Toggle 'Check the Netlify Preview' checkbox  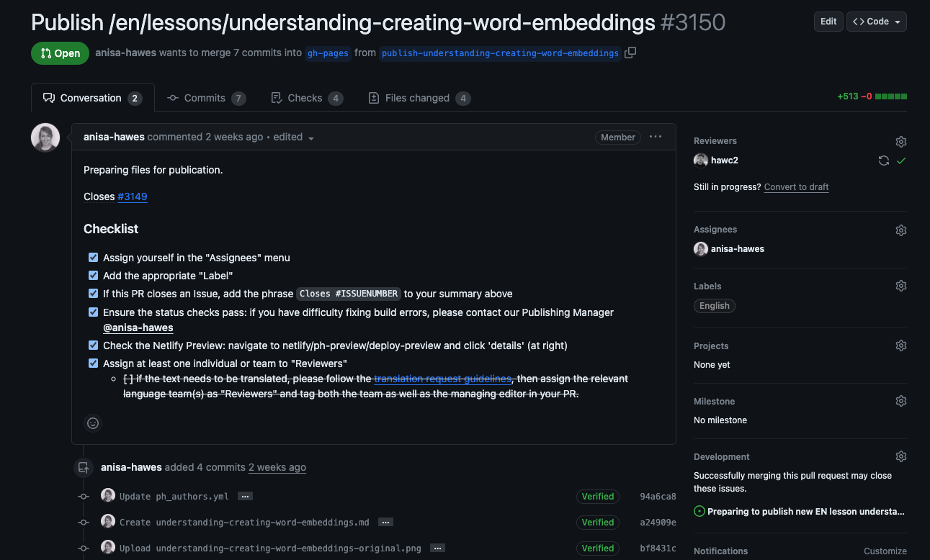pyautogui.click(x=93, y=346)
